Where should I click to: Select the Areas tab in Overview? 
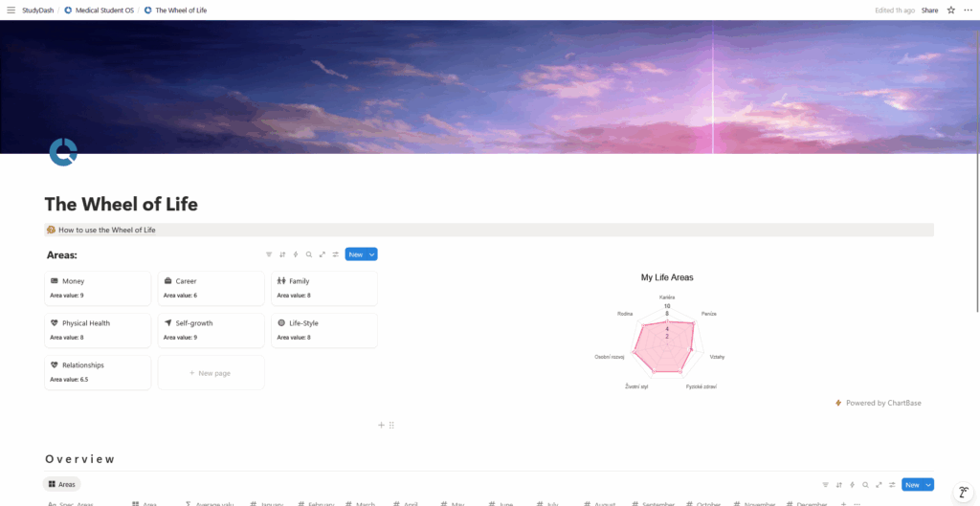coord(62,485)
